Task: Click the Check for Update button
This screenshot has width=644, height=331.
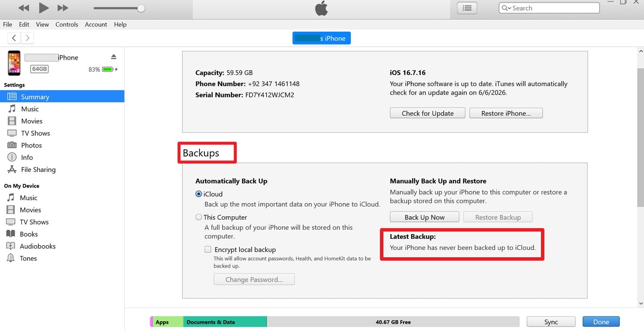Action: (428, 113)
